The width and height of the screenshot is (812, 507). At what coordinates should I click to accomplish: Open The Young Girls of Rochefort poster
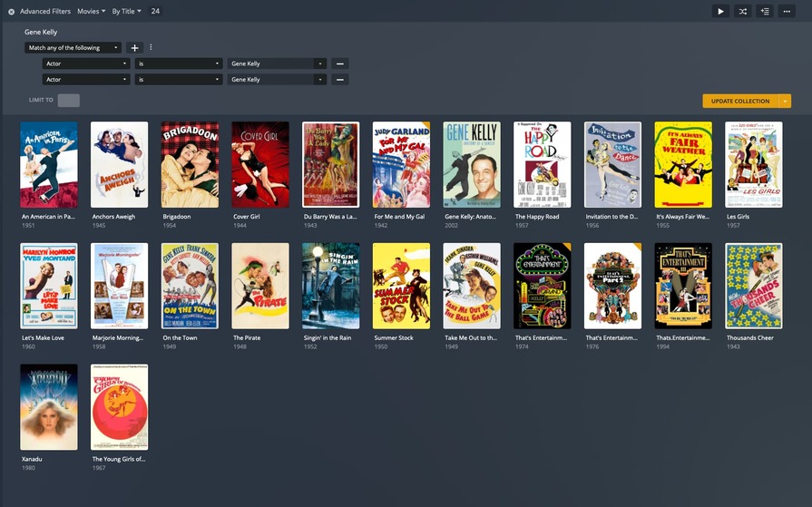(119, 407)
